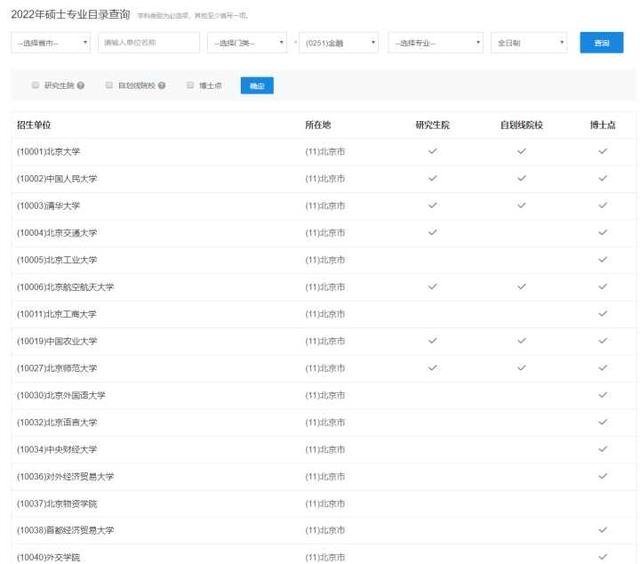Open the 选择门类 category dropdown
Image resolution: width=640 pixels, height=564 pixels.
point(247,42)
